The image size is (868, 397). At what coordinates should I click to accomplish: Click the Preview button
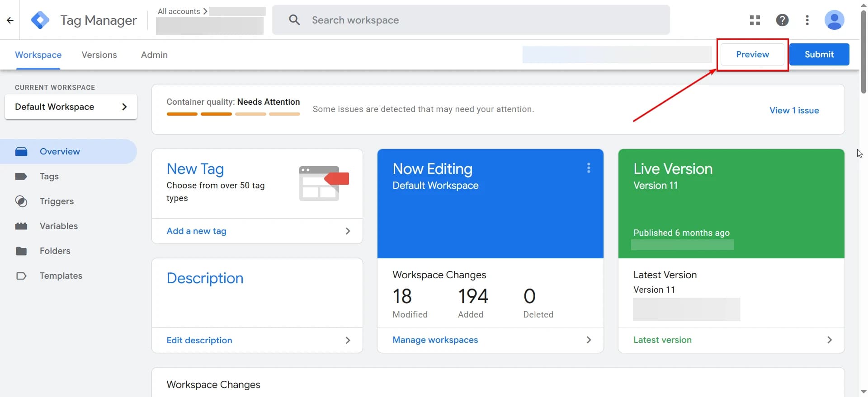pos(752,55)
